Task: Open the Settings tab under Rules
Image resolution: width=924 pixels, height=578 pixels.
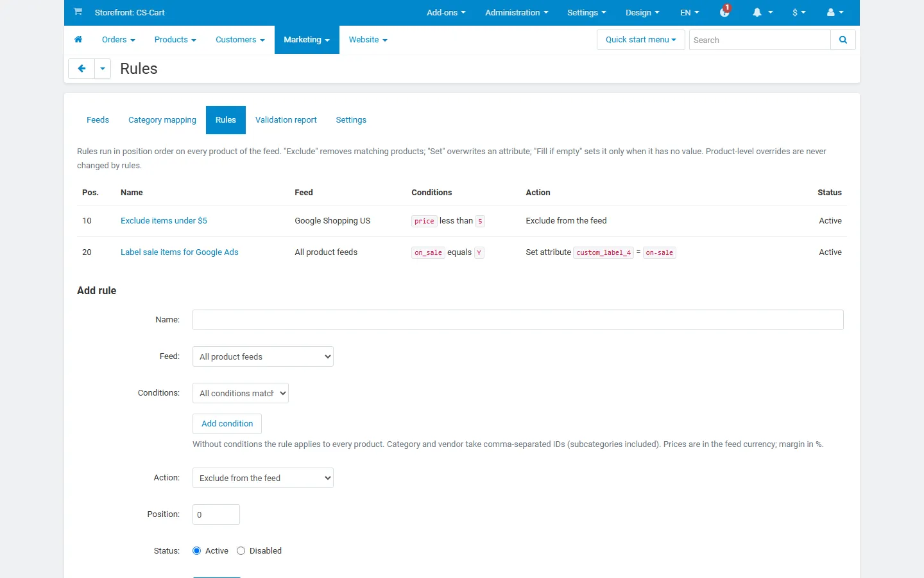Action: [x=351, y=120]
